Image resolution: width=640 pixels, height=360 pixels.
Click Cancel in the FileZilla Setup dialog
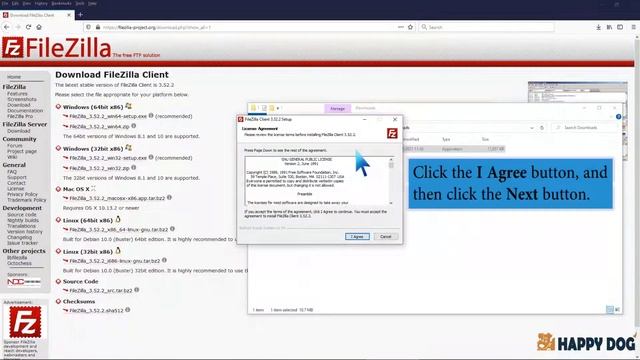tap(385, 237)
